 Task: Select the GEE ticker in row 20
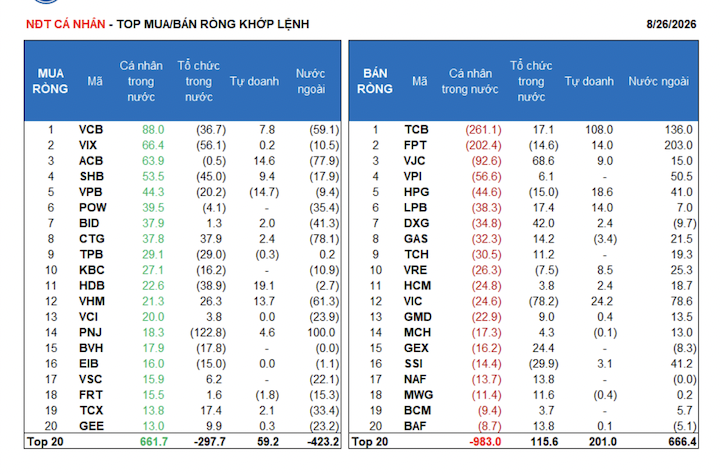click(91, 426)
